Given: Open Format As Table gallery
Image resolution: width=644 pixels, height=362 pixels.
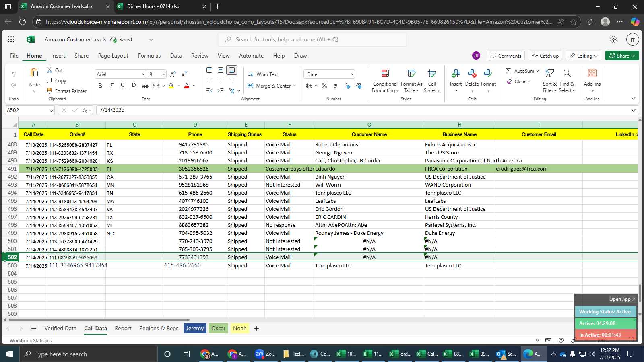Looking at the screenshot, I should [x=411, y=81].
